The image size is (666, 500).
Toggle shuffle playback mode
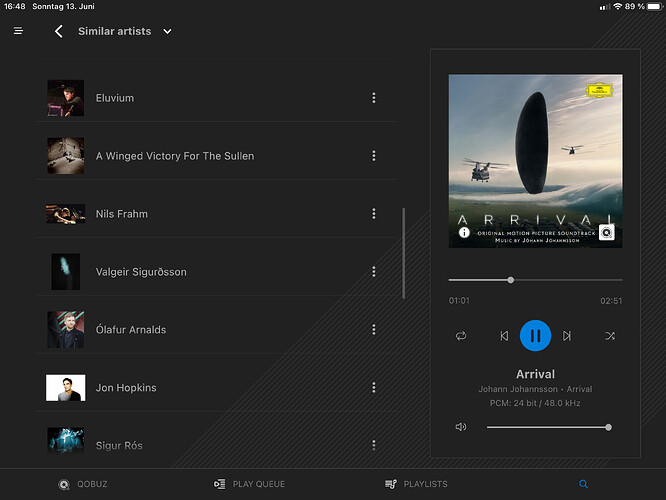pyautogui.click(x=610, y=336)
